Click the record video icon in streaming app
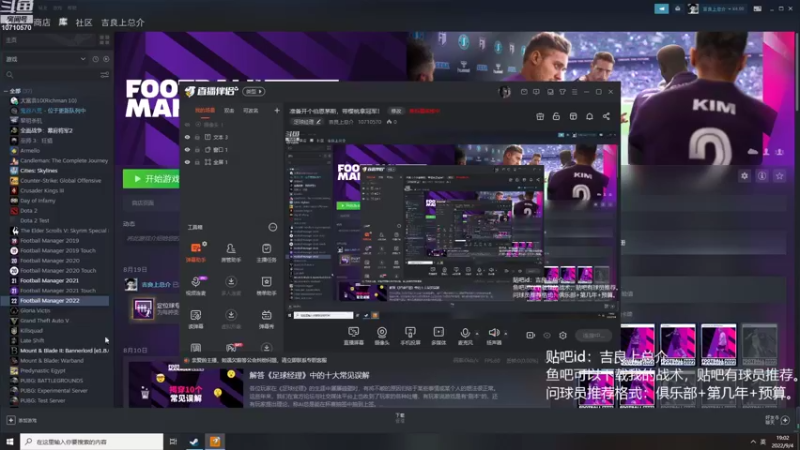Image resolution: width=800 pixels, height=450 pixels. [531, 335]
